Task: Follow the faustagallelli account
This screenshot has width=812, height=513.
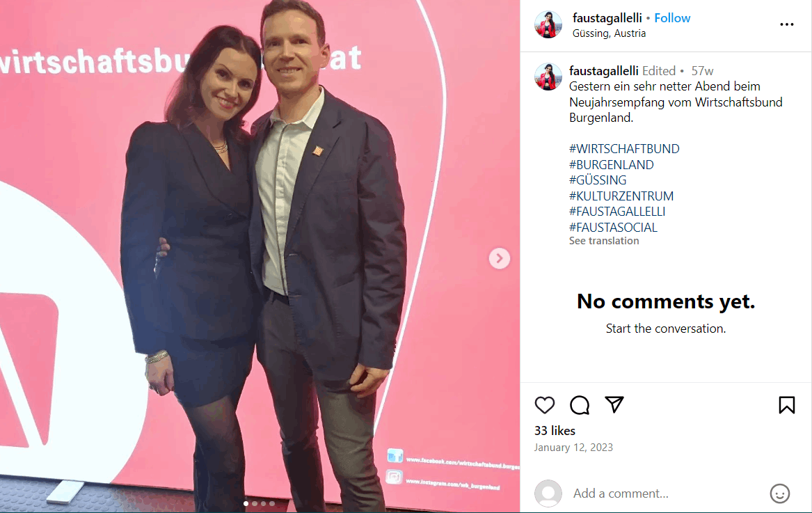Action: point(672,18)
